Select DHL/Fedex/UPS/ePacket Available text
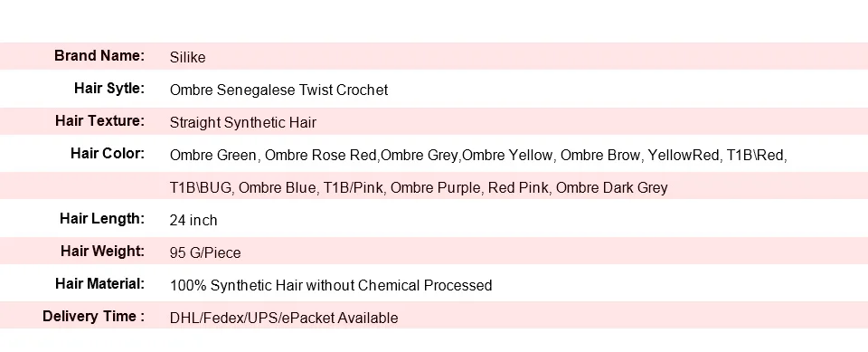 click(284, 319)
